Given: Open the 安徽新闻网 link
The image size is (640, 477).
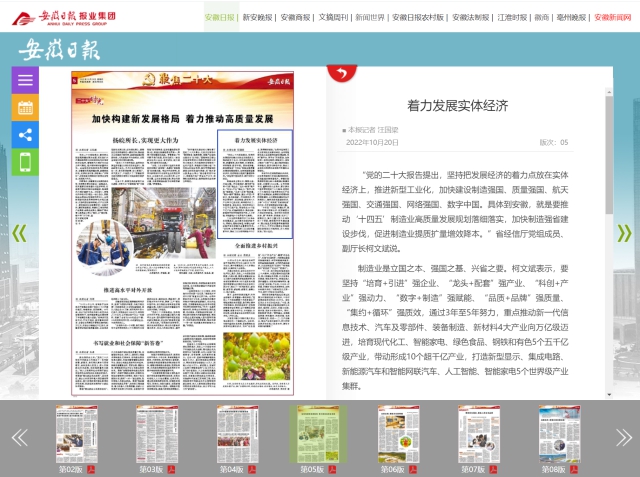Looking at the screenshot, I should (x=612, y=17).
